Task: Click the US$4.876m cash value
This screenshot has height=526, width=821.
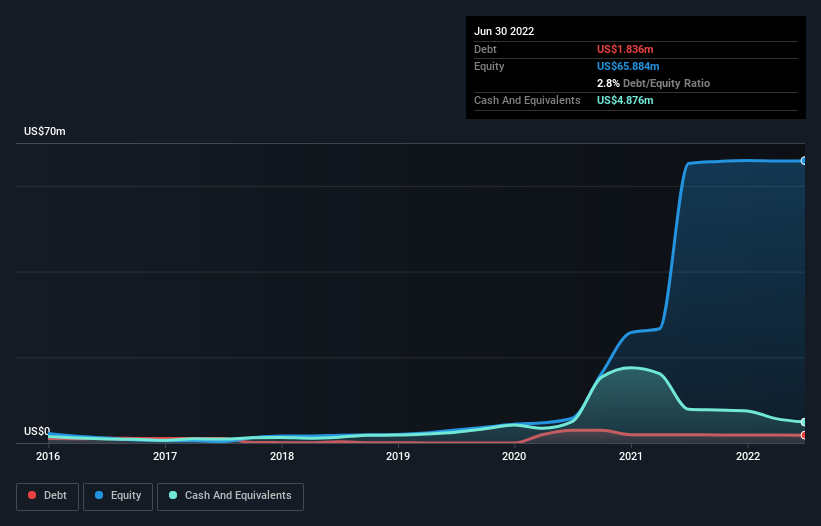Action: click(625, 100)
